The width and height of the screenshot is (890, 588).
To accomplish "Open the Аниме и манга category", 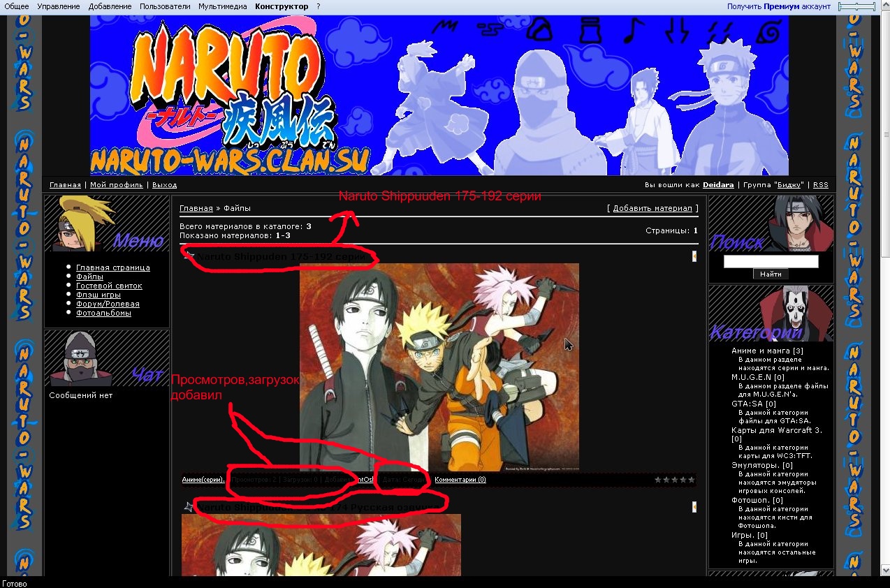I will pos(767,351).
